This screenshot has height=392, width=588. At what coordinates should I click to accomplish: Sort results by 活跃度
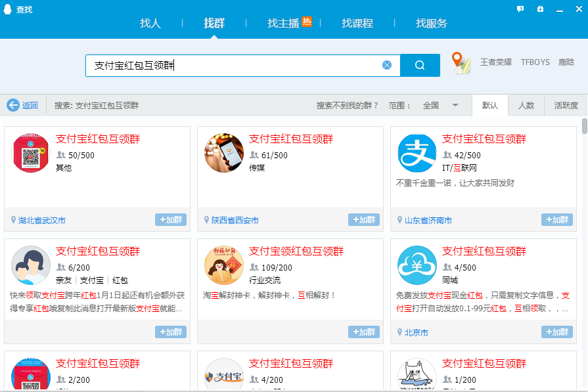pos(566,105)
